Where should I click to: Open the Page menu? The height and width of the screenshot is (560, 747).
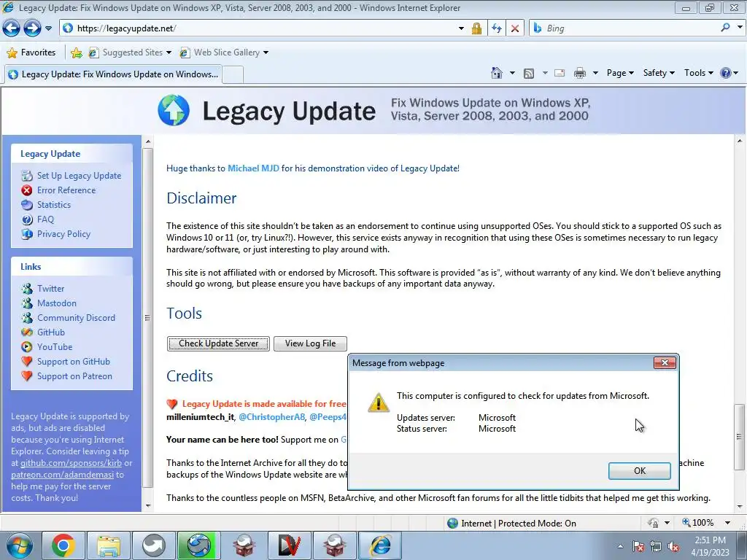[620, 73]
